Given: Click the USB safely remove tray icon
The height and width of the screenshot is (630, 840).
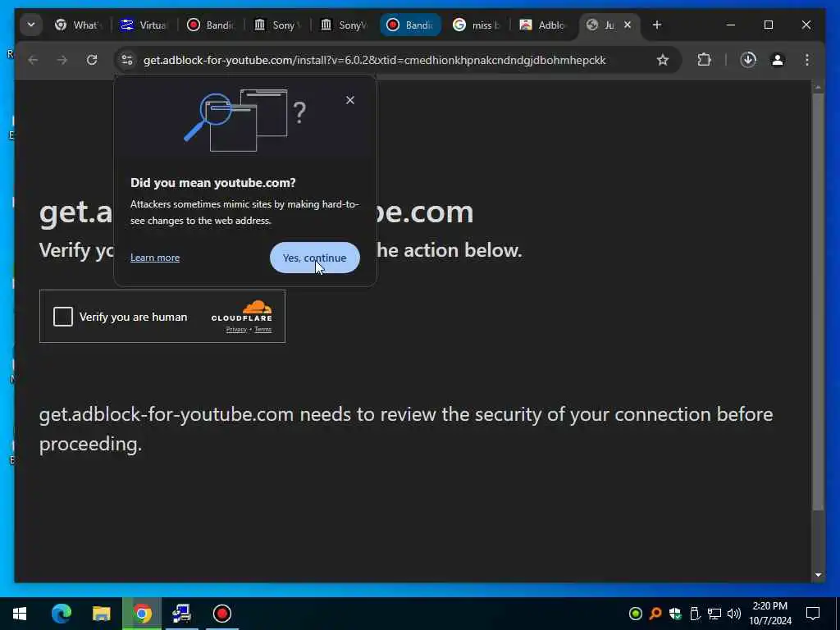Looking at the screenshot, I should pyautogui.click(x=695, y=614).
